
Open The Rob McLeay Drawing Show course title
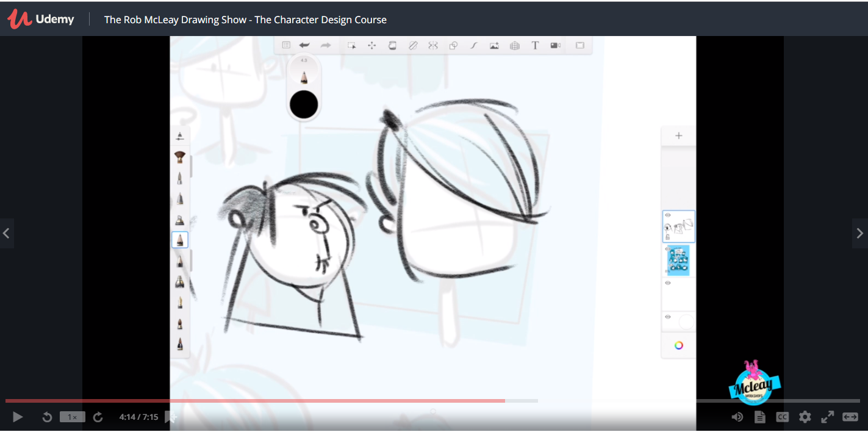point(245,20)
